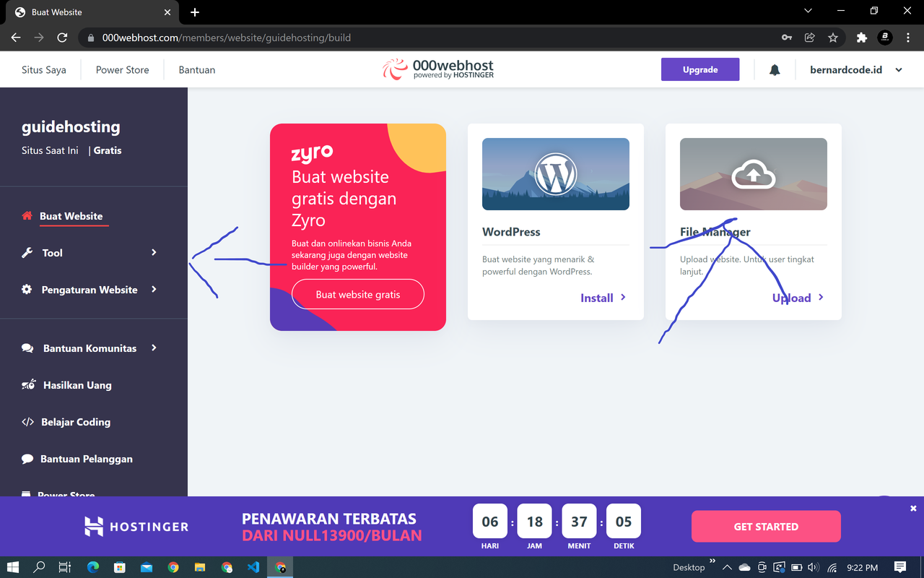Open Microsoft Store from the taskbar
924x578 pixels.
pyautogui.click(x=120, y=567)
